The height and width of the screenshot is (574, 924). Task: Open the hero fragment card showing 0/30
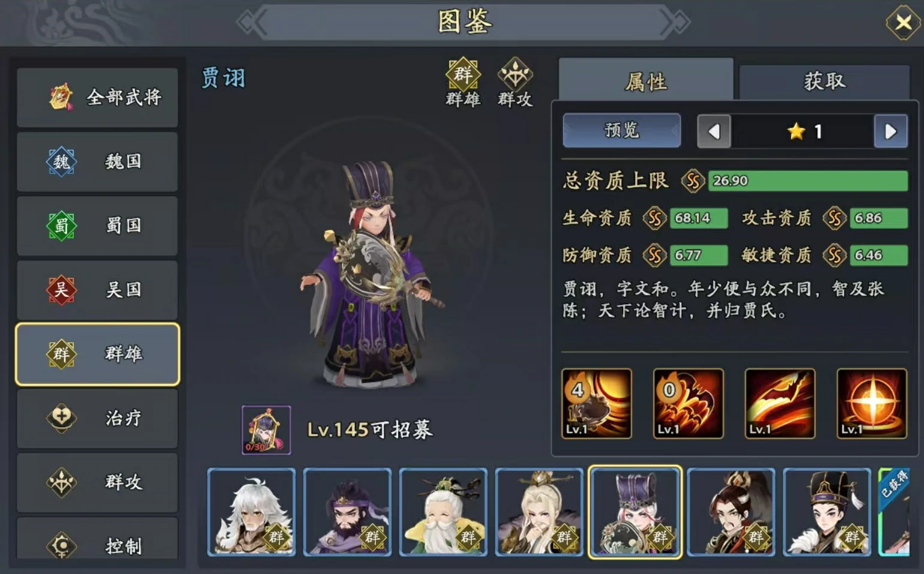click(x=266, y=430)
